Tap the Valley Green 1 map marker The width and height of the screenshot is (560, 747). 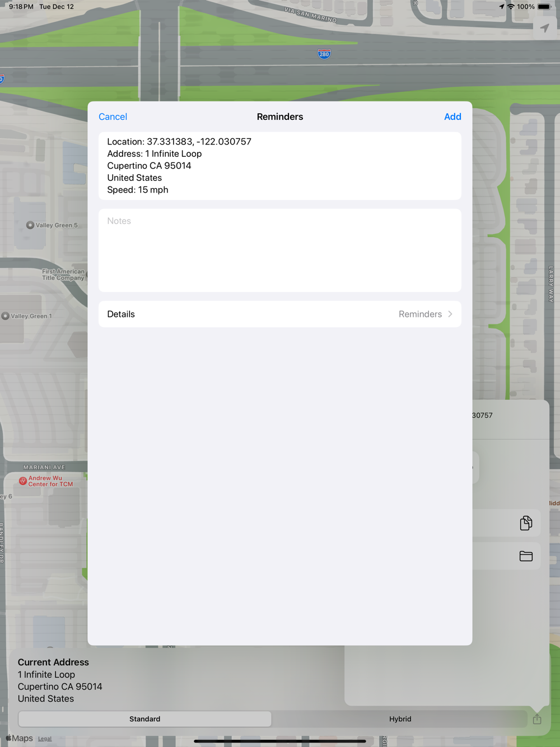6,316
